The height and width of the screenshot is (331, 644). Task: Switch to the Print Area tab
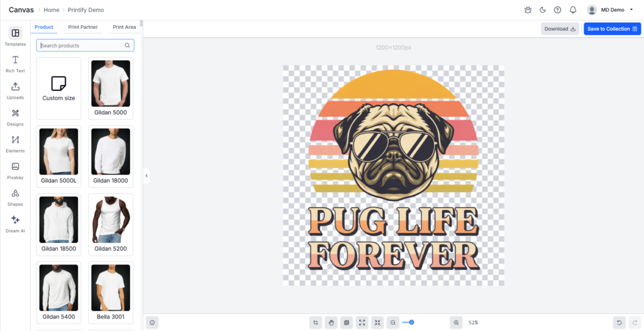pyautogui.click(x=124, y=27)
